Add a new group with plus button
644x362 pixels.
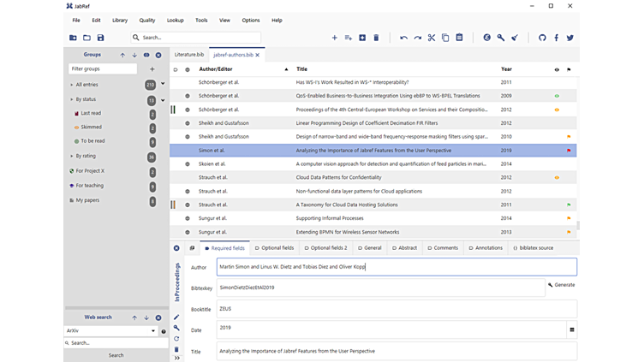click(x=152, y=69)
